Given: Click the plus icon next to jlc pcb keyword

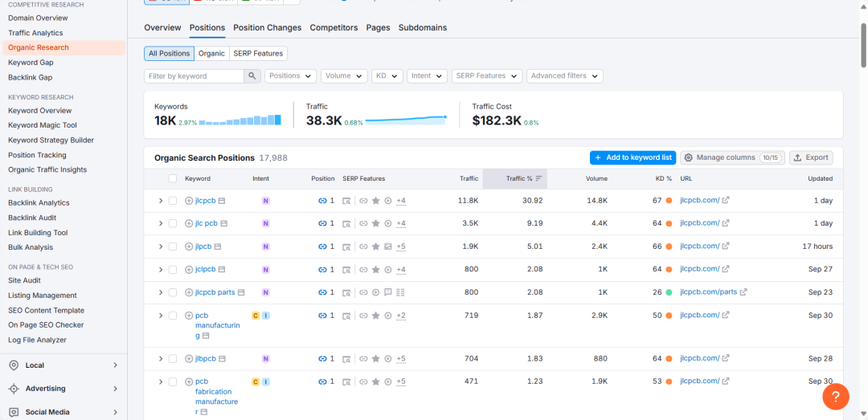Looking at the screenshot, I should 189,223.
